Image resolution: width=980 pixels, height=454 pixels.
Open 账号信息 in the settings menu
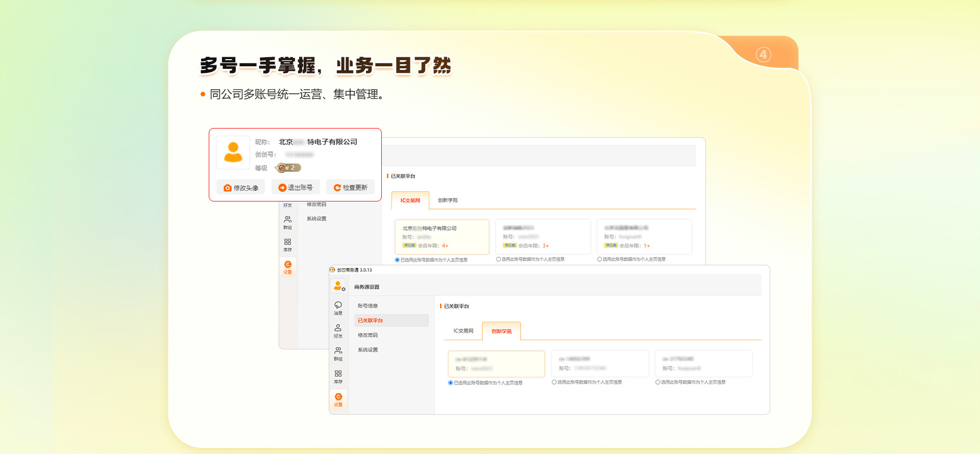(367, 306)
